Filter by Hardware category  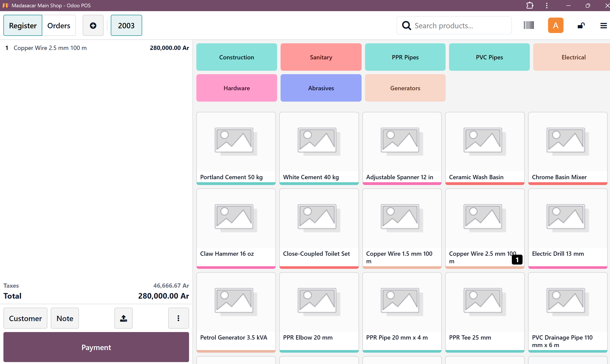(237, 88)
